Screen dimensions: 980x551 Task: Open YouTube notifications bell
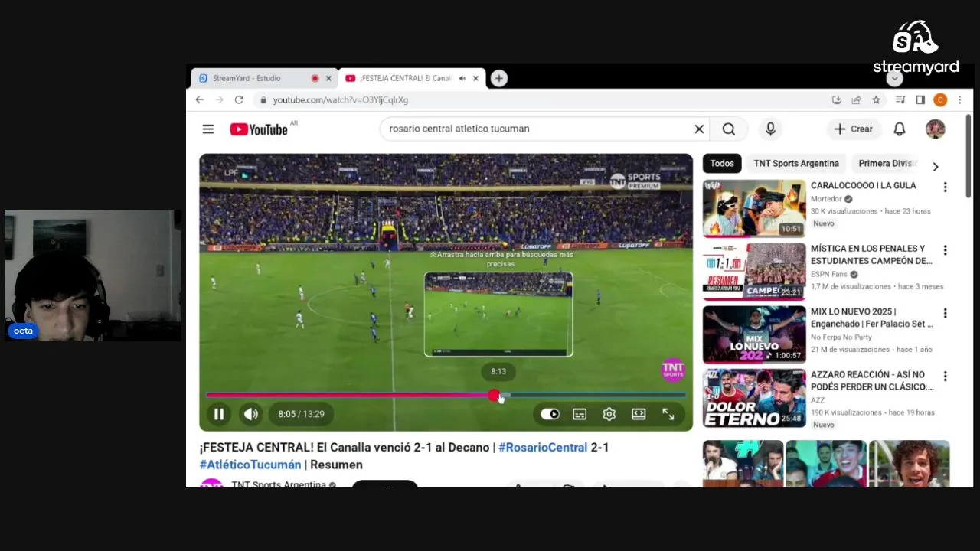(x=900, y=129)
